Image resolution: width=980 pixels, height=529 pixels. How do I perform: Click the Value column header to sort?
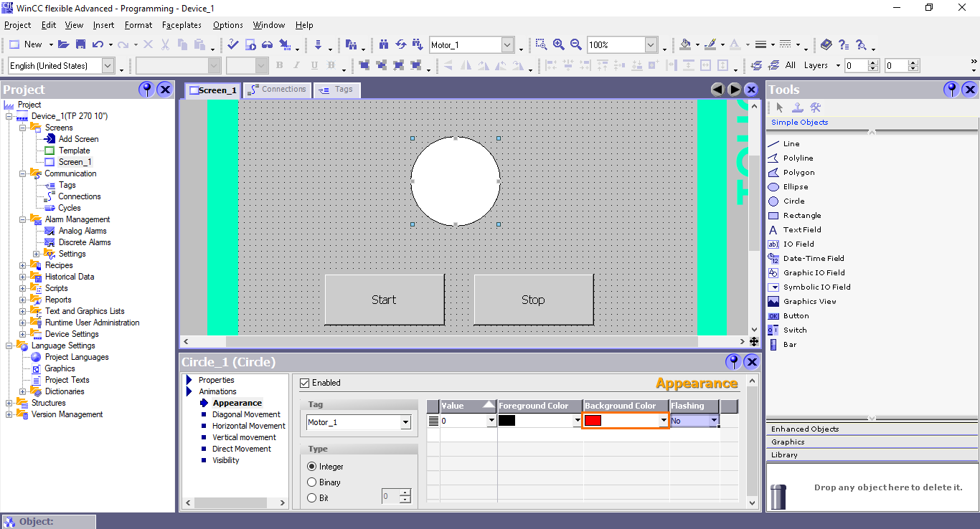468,406
